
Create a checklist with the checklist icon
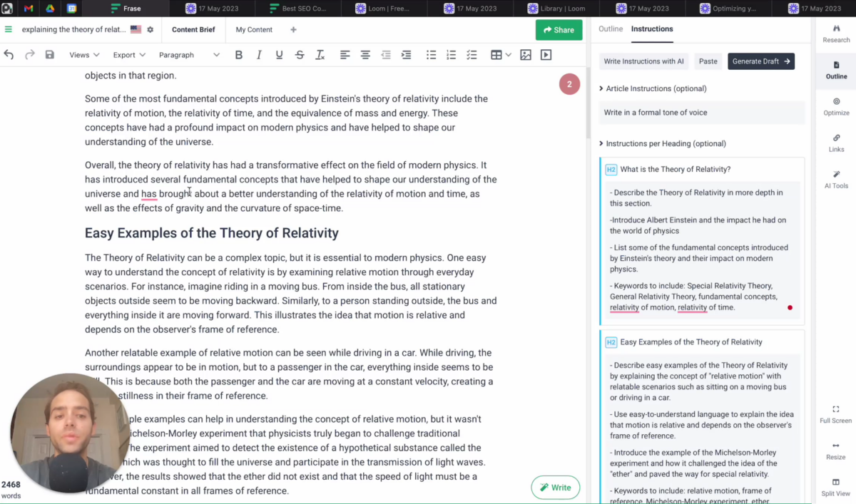pos(472,55)
